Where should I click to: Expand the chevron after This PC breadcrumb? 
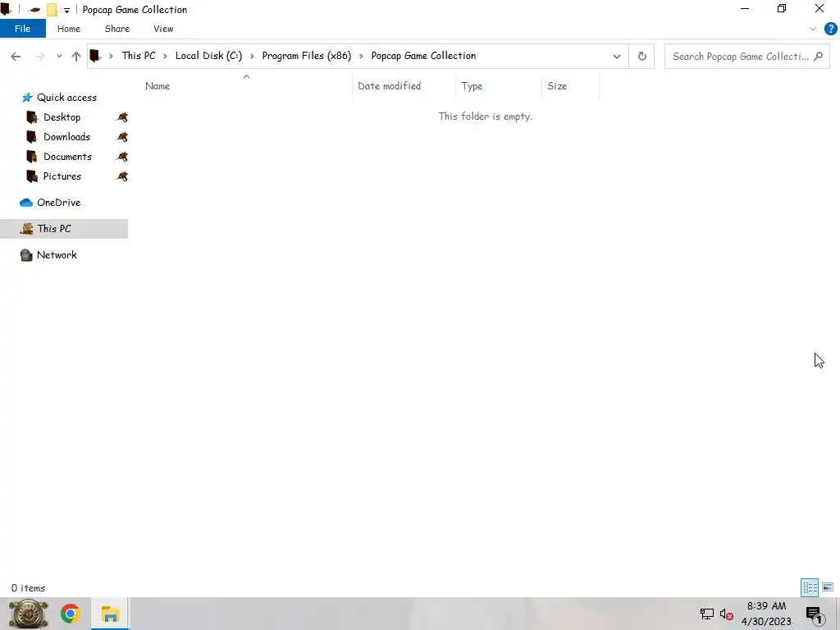pyautogui.click(x=165, y=57)
